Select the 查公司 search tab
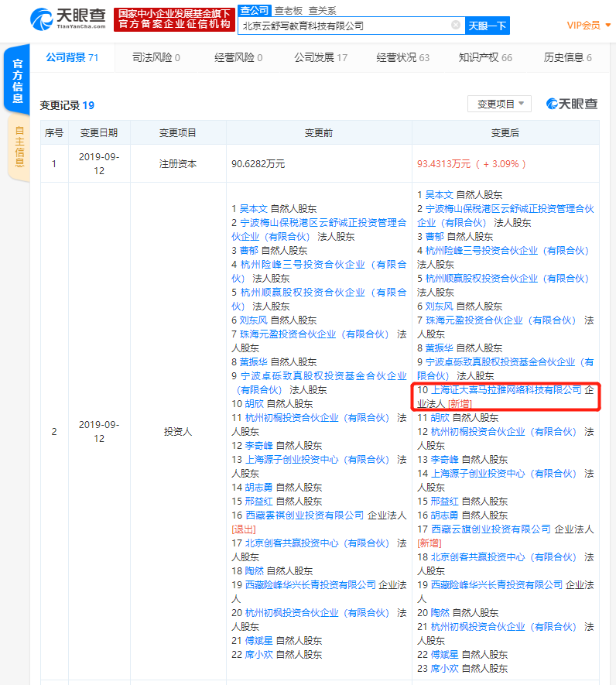This screenshot has width=616, height=685. coord(254,10)
